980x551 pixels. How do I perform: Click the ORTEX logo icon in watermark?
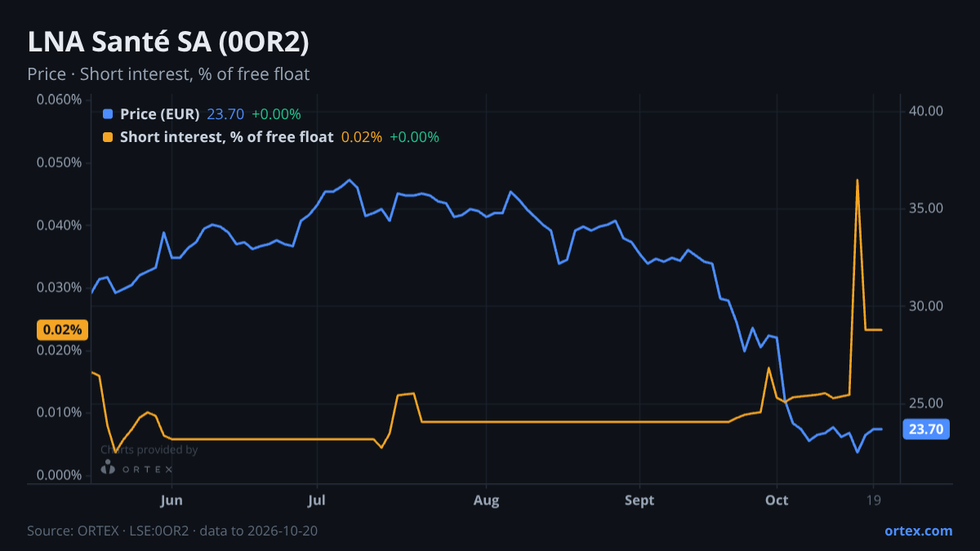coord(108,468)
